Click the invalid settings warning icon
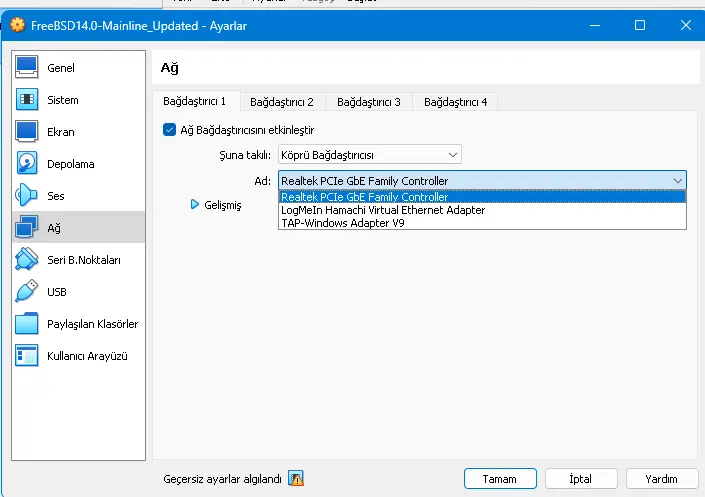 tap(296, 479)
